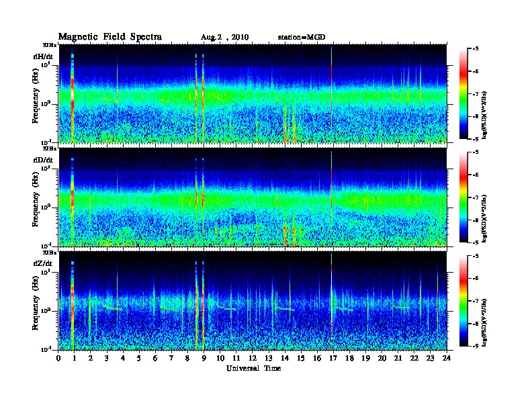This screenshot has height=411, width=532.
Task: Click hour tick label 7 on time axis
Action: 172,359
